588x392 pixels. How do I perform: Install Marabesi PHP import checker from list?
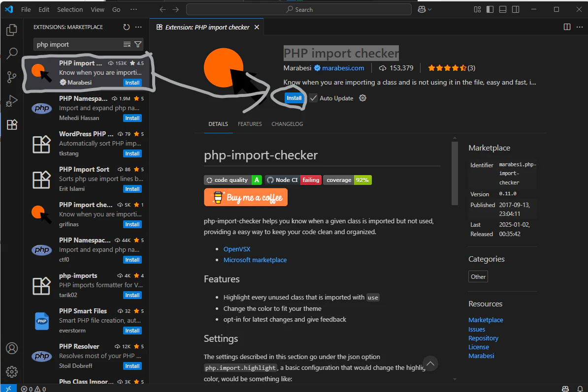point(132,83)
